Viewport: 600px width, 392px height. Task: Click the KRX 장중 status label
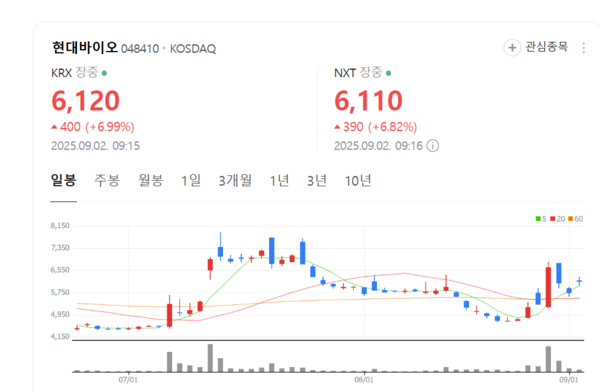(x=86, y=72)
